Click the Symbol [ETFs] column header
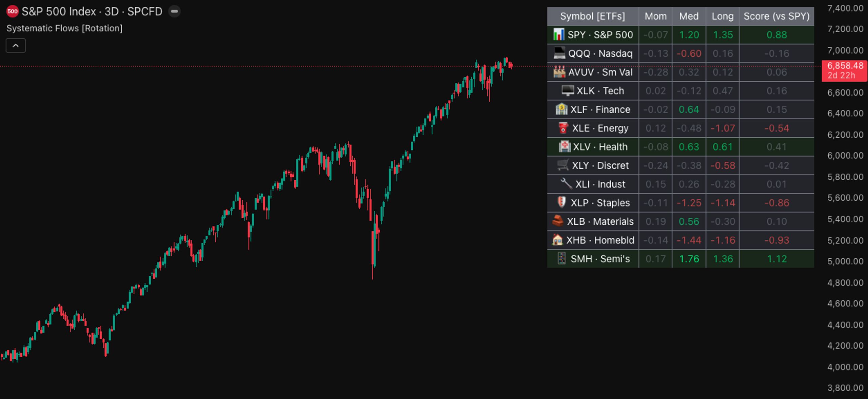 click(593, 16)
